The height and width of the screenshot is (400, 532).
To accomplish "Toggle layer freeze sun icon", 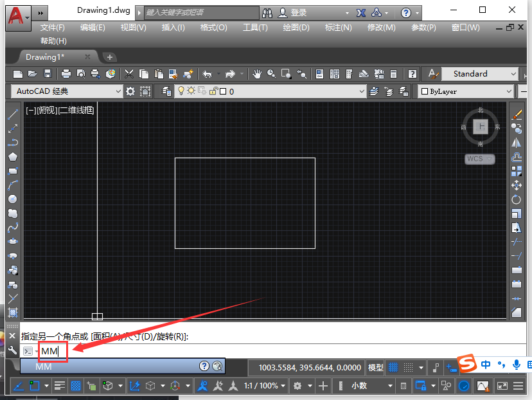I will point(191,91).
